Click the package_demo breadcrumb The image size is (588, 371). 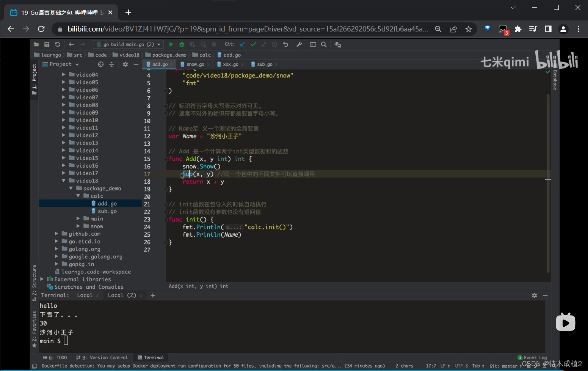(166, 55)
